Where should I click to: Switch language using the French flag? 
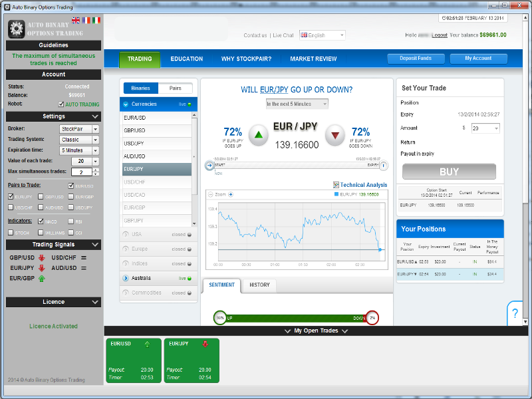click(86, 21)
